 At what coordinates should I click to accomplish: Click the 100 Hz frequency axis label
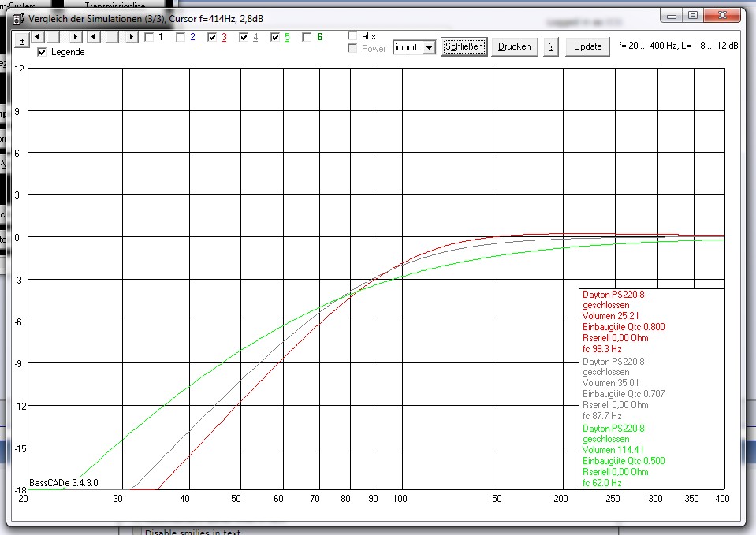click(x=400, y=499)
